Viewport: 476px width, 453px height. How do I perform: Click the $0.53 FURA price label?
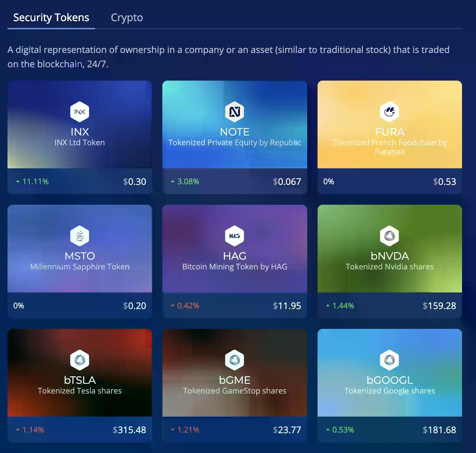click(x=445, y=182)
